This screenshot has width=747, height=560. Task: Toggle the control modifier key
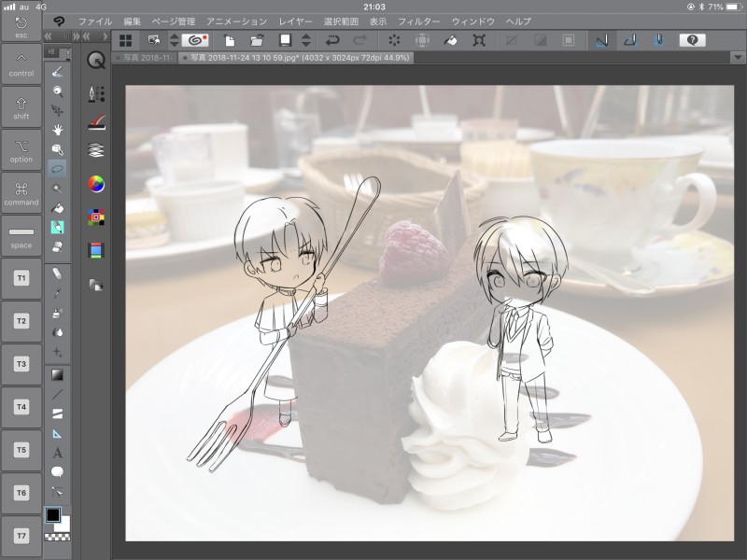21,64
